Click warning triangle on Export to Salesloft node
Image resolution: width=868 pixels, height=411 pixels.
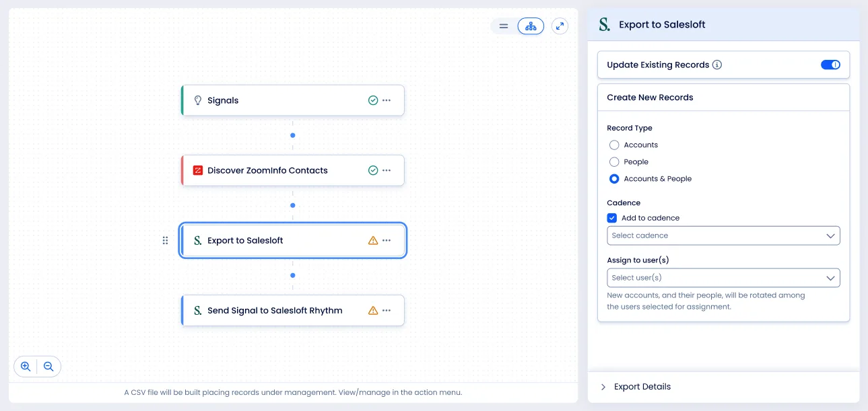coord(373,240)
